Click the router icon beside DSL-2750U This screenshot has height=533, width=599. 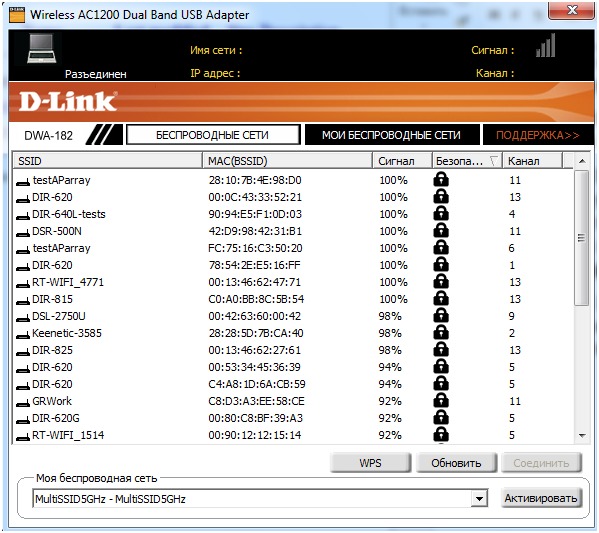23,318
